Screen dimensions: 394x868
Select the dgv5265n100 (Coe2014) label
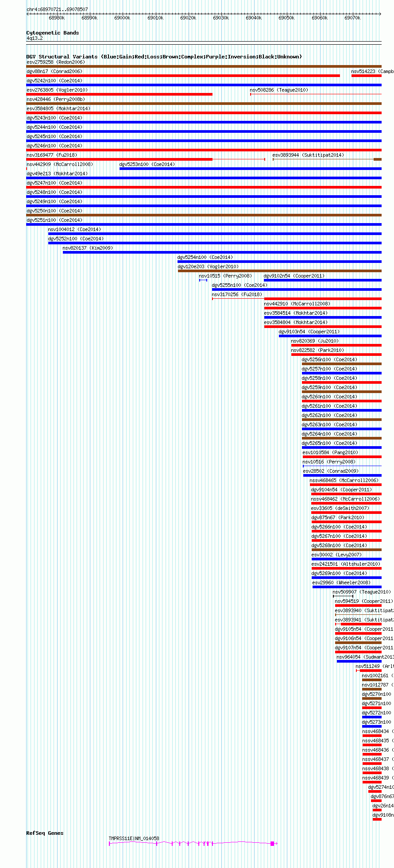[329, 443]
